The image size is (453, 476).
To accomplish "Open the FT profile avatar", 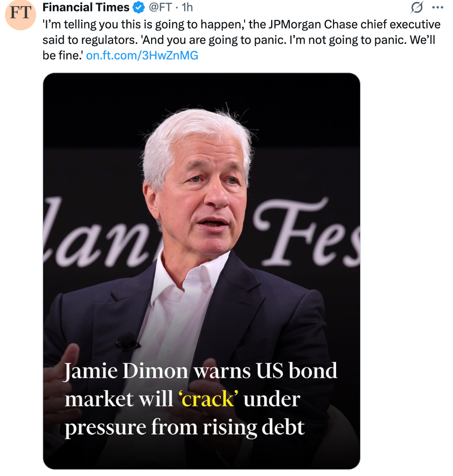I will click(21, 14).
